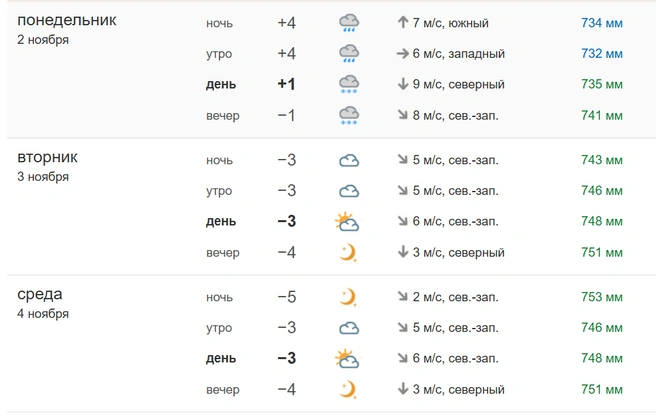
Task: Click south wind arrow for Monday night
Action: (402, 22)
